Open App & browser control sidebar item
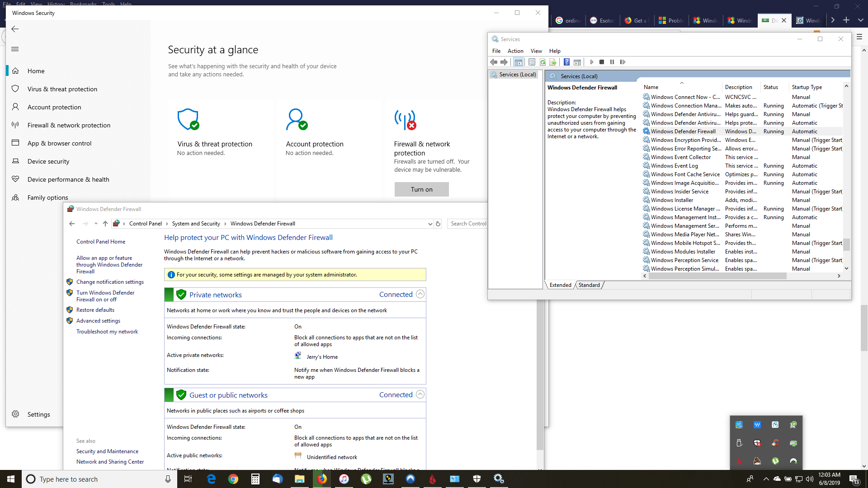This screenshot has height=488, width=868. pos(59,143)
